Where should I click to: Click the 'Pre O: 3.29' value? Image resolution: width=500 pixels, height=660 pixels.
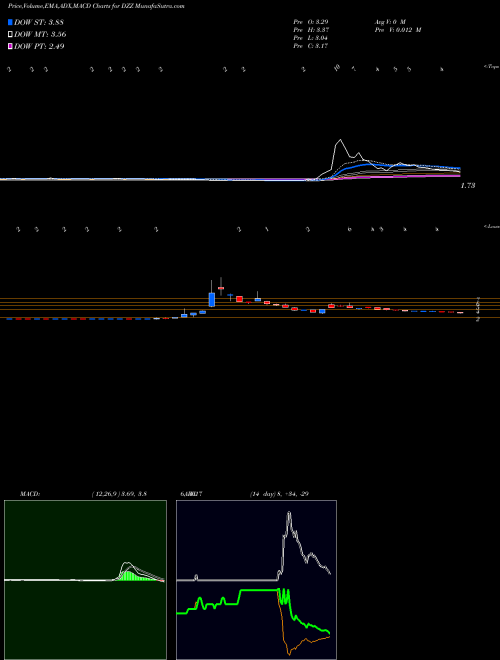coord(311,21)
